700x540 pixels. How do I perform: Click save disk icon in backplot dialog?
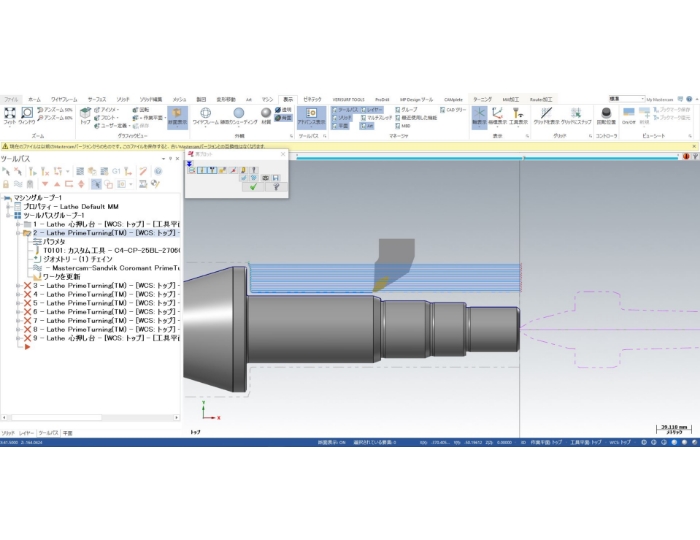click(275, 178)
